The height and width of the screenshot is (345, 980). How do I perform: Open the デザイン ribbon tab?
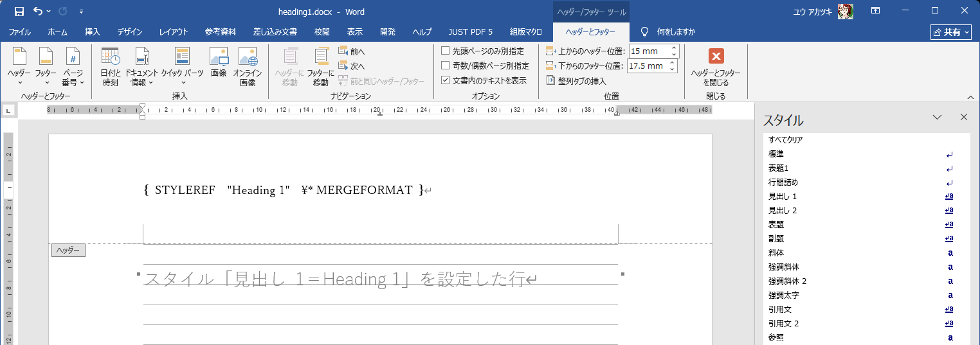point(130,31)
